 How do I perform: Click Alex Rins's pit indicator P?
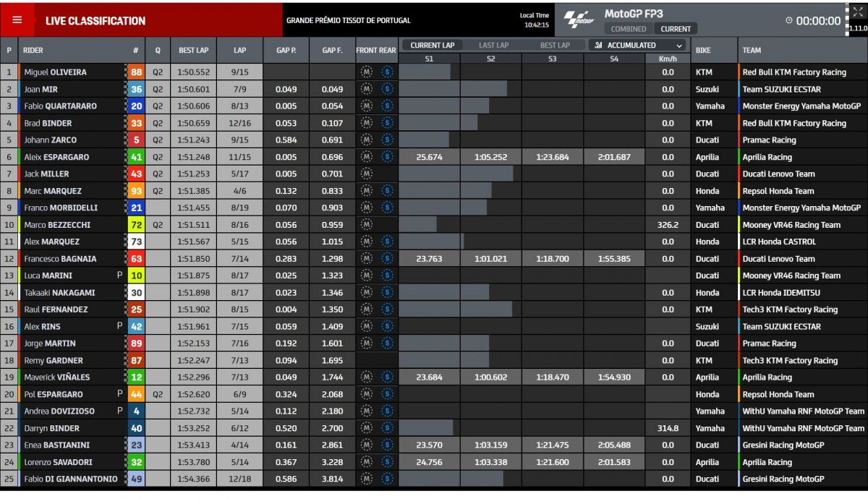(x=119, y=326)
